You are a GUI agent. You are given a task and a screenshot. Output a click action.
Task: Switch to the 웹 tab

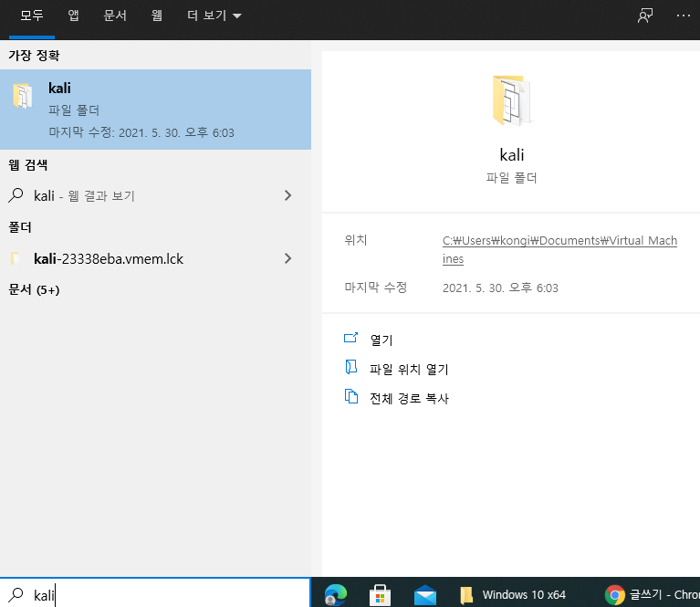[157, 16]
